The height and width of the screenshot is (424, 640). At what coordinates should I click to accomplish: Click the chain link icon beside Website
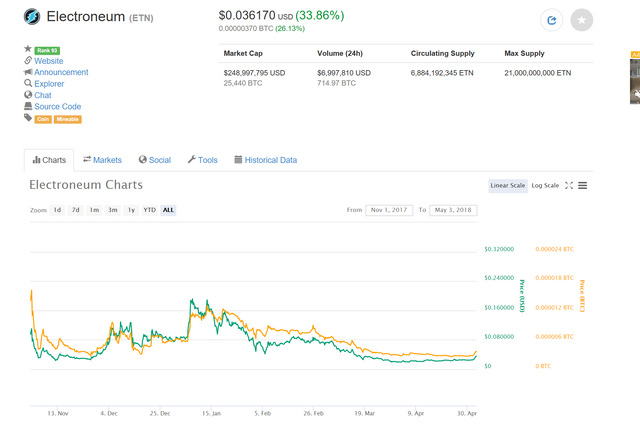click(28, 60)
